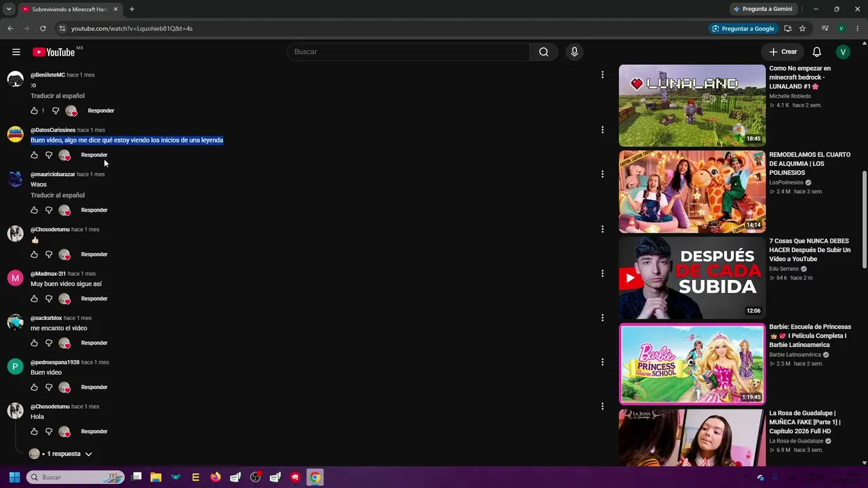Open the Chrome tab search dropdown
The width and height of the screenshot is (868, 488).
point(9,9)
